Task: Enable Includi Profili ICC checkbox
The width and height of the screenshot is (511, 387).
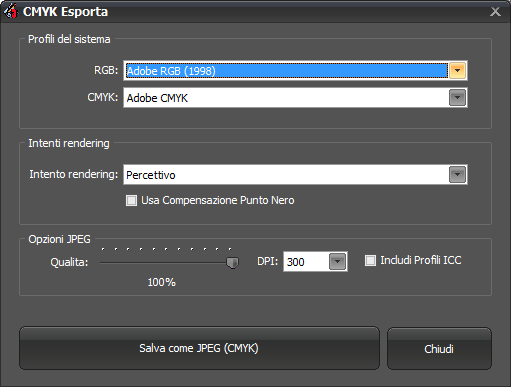Action: click(370, 260)
